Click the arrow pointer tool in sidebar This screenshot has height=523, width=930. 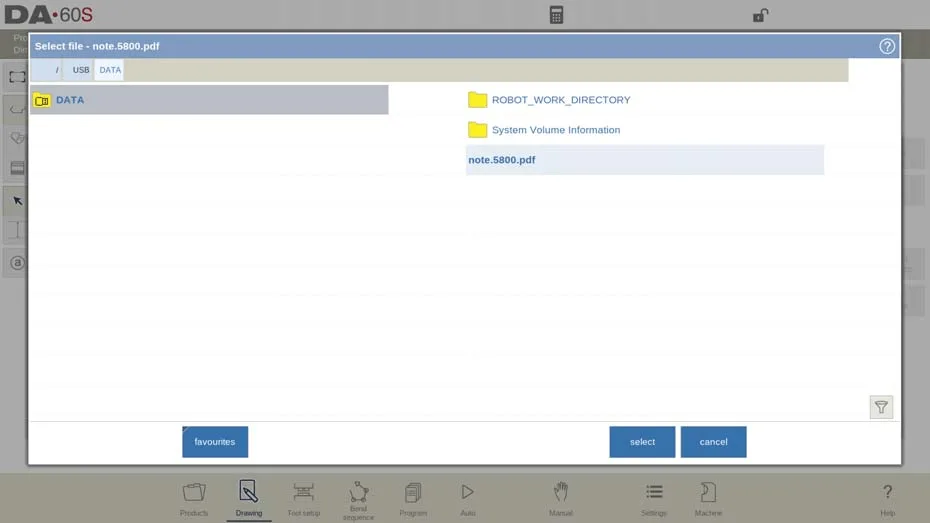coord(17,201)
